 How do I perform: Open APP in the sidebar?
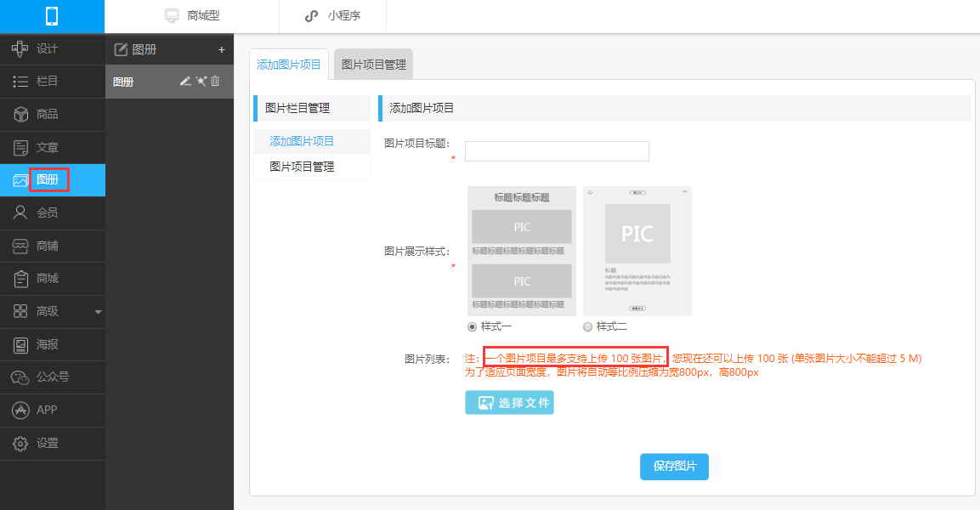[x=53, y=410]
